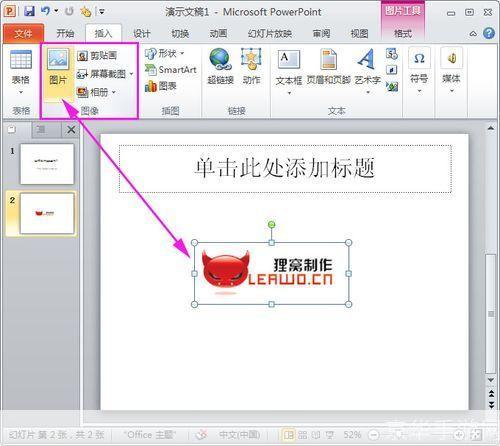Click the title placeholder 单击此处添加标题
This screenshot has width=500, height=446.
tap(285, 168)
